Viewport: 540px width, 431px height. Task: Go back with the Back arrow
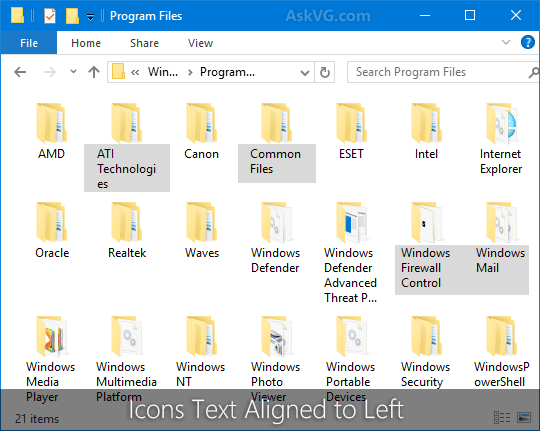pos(20,72)
